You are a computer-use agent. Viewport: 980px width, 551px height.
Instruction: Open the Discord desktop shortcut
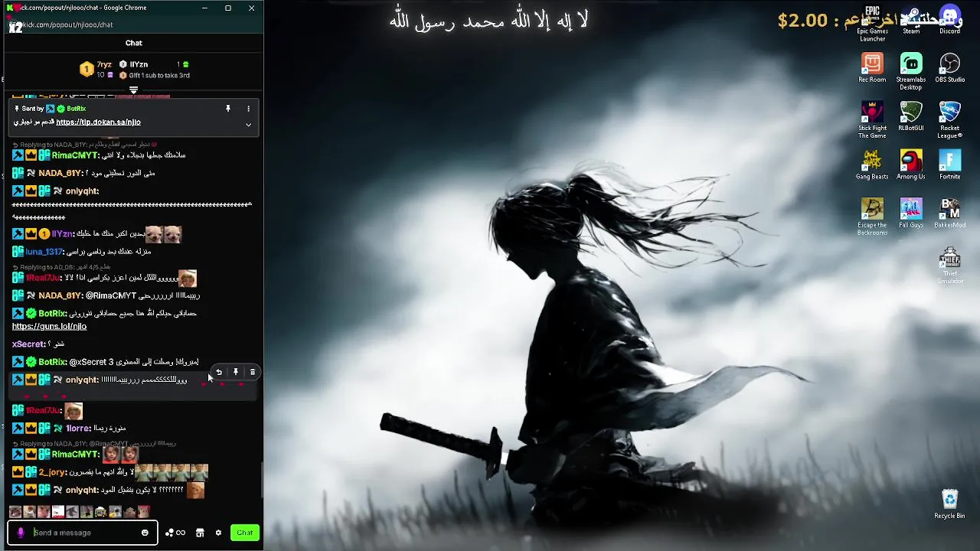pyautogui.click(x=949, y=21)
